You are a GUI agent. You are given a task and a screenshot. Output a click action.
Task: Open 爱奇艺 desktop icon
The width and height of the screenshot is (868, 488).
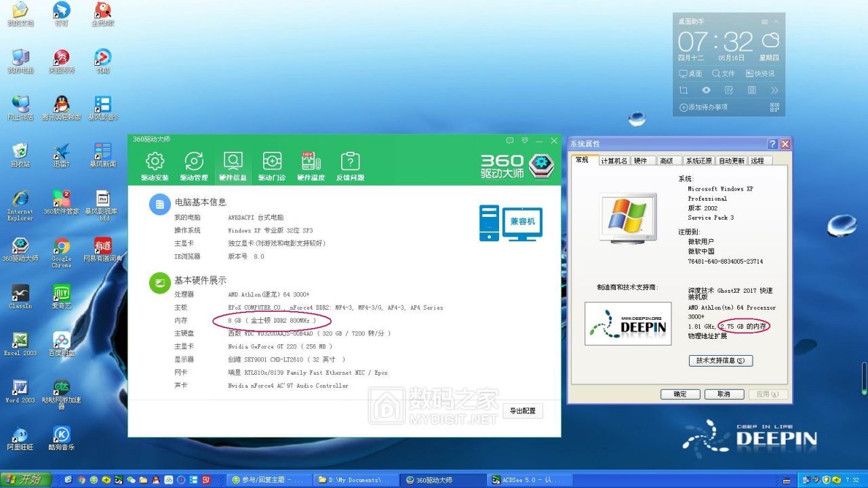point(62,296)
